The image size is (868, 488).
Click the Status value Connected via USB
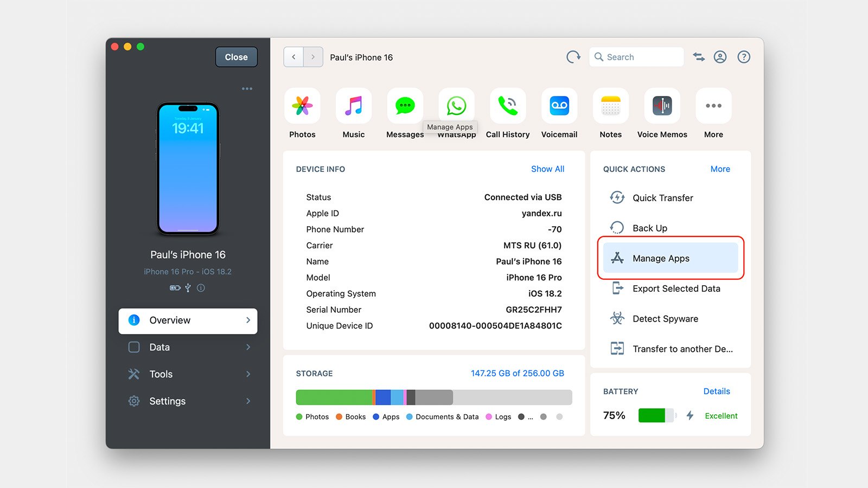(x=523, y=197)
